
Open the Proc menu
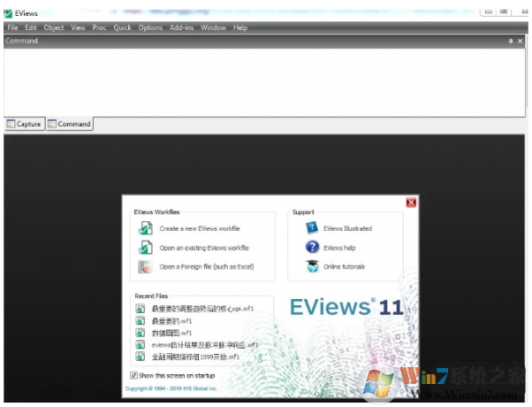(99, 27)
